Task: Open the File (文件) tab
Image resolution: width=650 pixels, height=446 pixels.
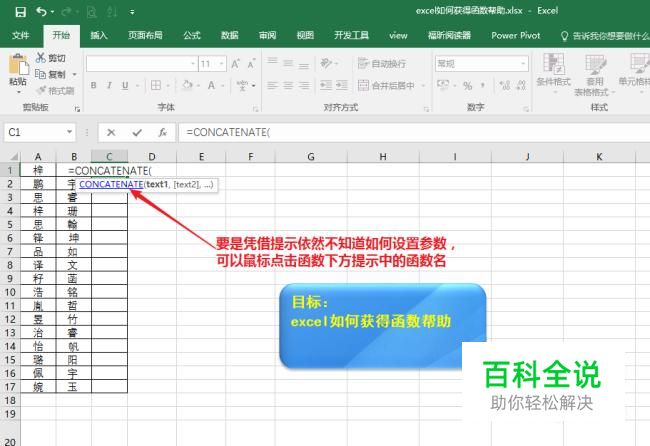Action: (20, 35)
